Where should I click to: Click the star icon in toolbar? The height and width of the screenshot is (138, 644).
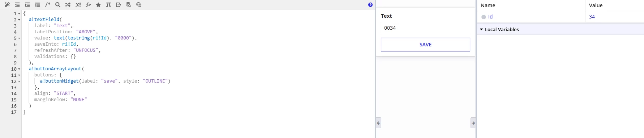tap(98, 5)
